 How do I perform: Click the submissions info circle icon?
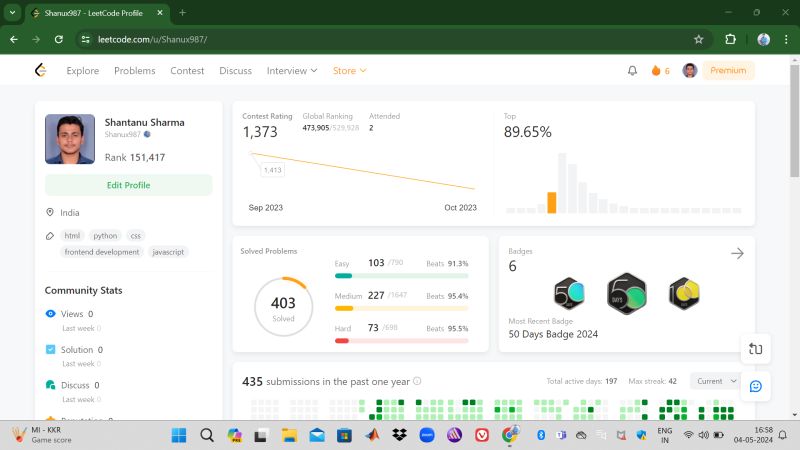417,381
